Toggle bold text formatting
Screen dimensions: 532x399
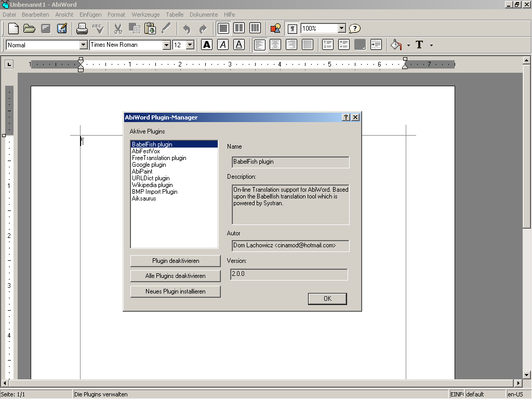[x=207, y=45]
